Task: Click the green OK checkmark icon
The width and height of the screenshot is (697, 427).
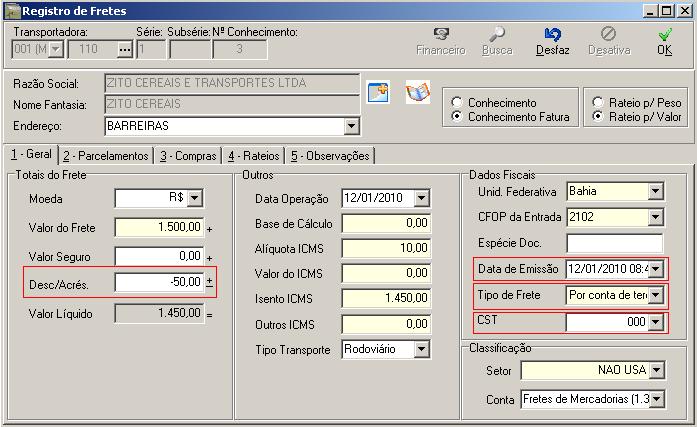Action: tap(664, 34)
